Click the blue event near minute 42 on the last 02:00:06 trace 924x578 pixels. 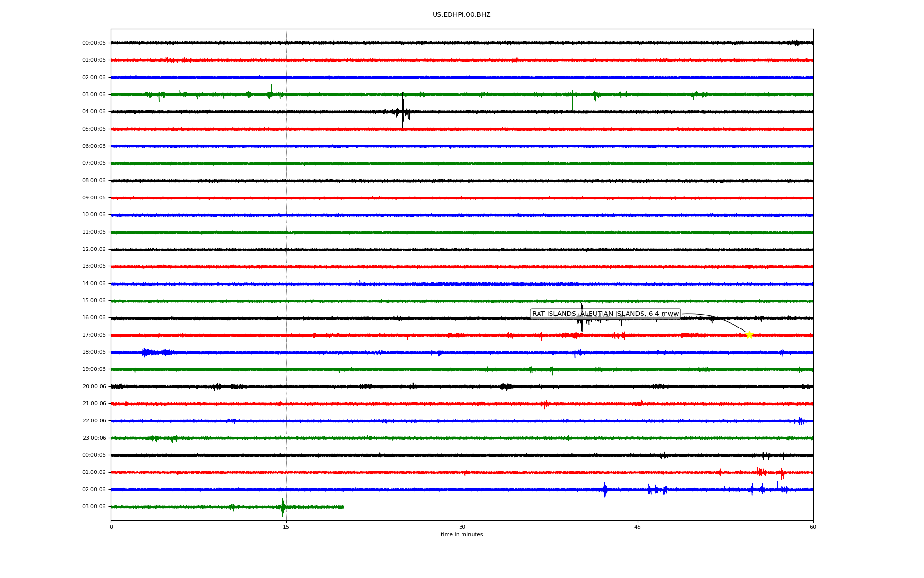[x=605, y=490]
